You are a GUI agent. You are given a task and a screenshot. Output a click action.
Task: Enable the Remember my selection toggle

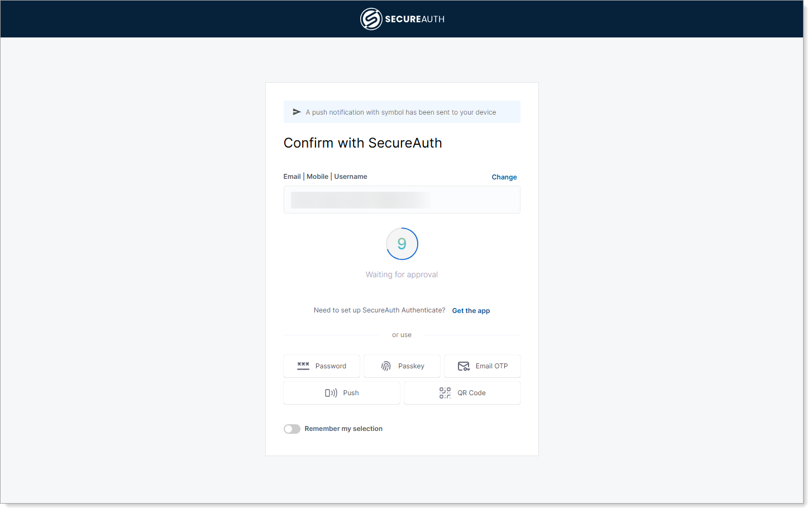tap(292, 429)
